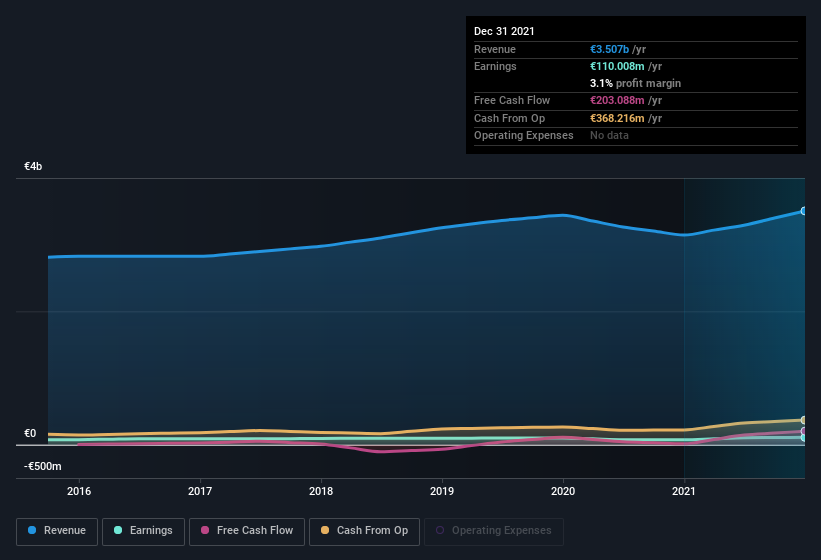Click the €0 y-axis label
Screen dimensions: 821x560
tap(30, 433)
